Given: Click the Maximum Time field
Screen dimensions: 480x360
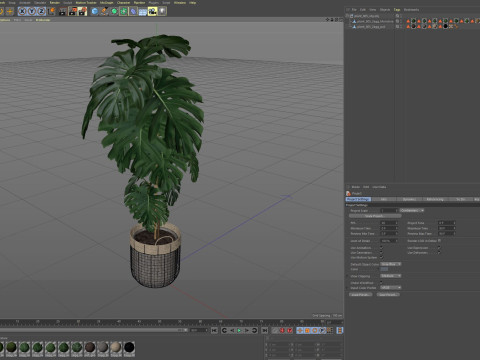Looking at the screenshot, I should (446, 228).
